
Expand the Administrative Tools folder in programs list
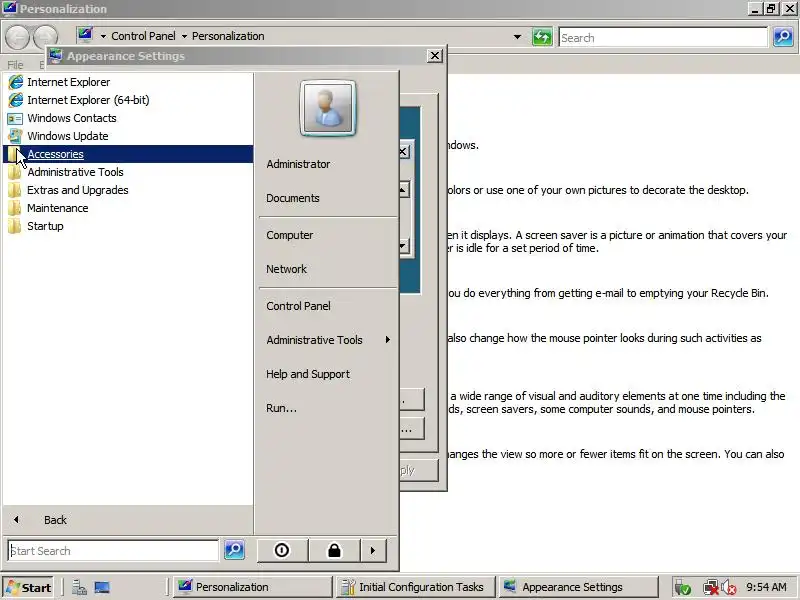click(128, 172)
